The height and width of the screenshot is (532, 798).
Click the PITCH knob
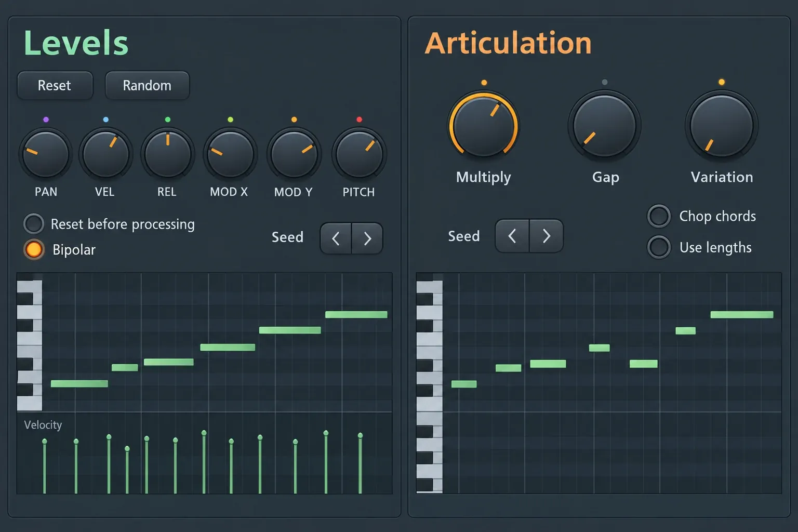pyautogui.click(x=359, y=154)
